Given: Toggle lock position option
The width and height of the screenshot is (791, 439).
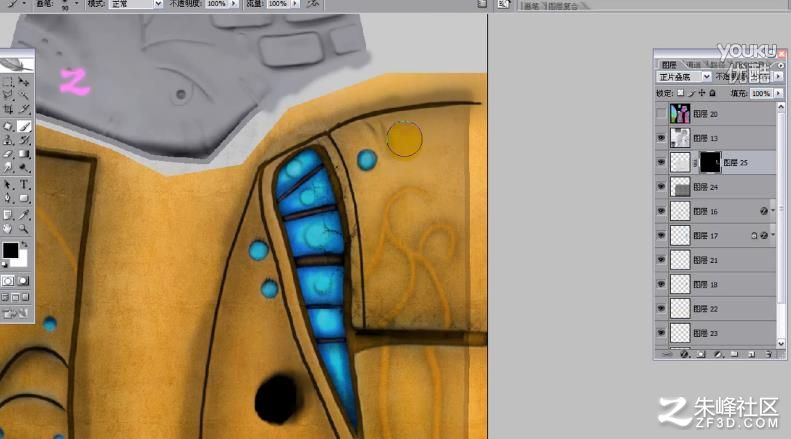Looking at the screenshot, I should coord(702,93).
